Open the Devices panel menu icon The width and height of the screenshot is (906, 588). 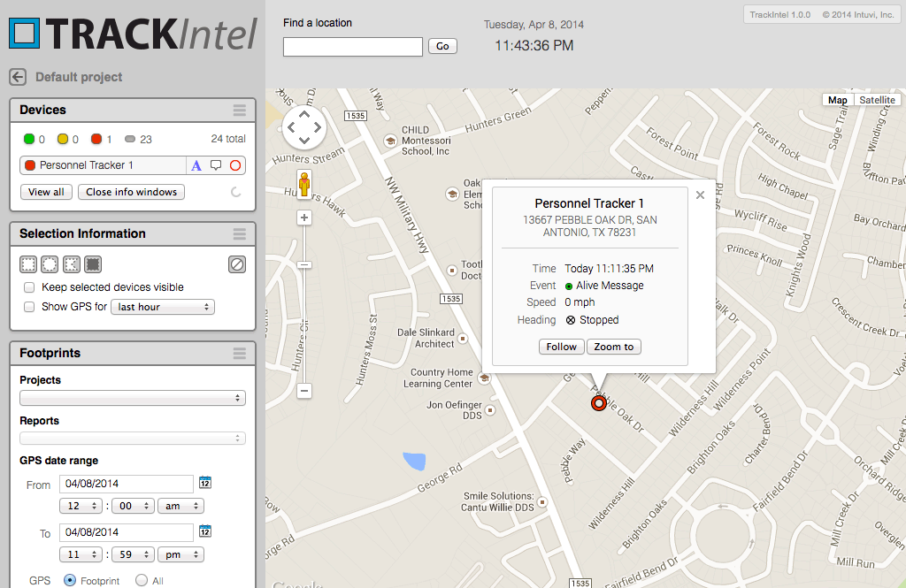click(239, 111)
